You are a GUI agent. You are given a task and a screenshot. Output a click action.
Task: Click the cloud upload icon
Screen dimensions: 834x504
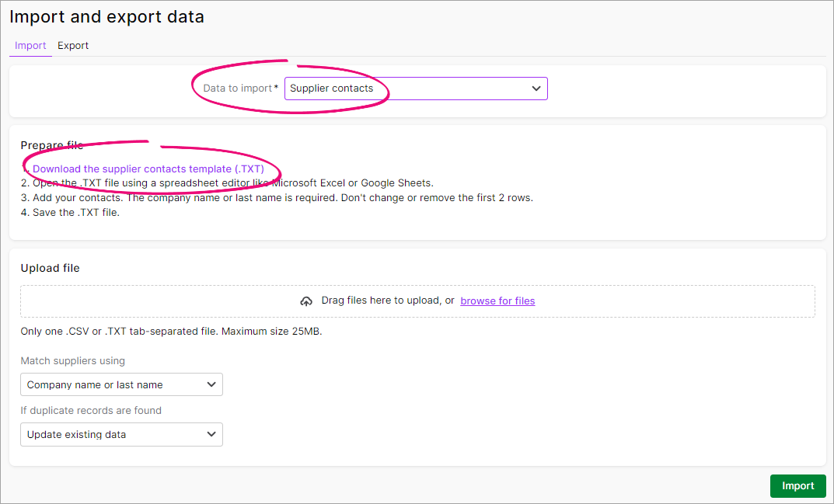[x=305, y=300]
